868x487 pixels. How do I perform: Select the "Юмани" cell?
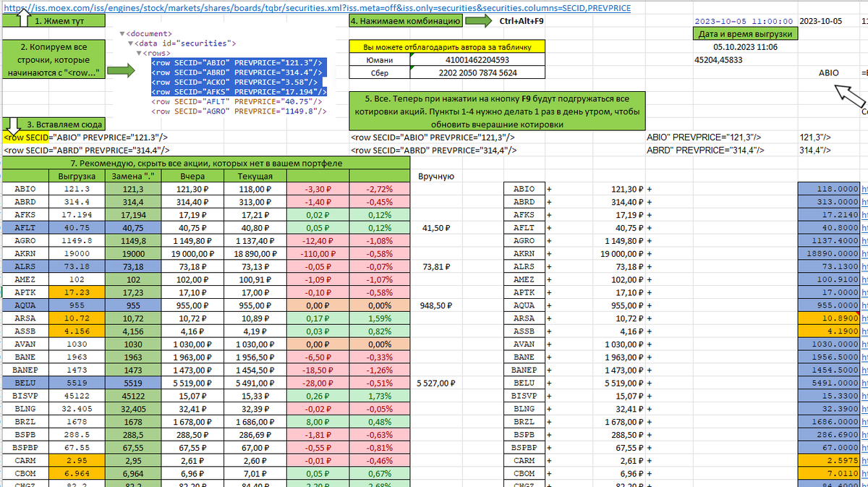(x=380, y=60)
